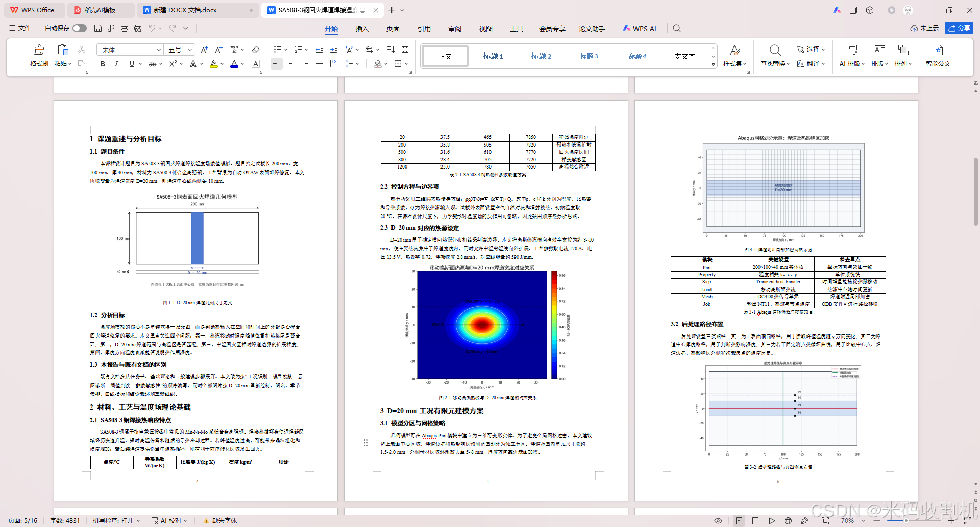The height and width of the screenshot is (527, 980).
Task: Switch to outline view icon in status bar
Action: click(x=755, y=521)
